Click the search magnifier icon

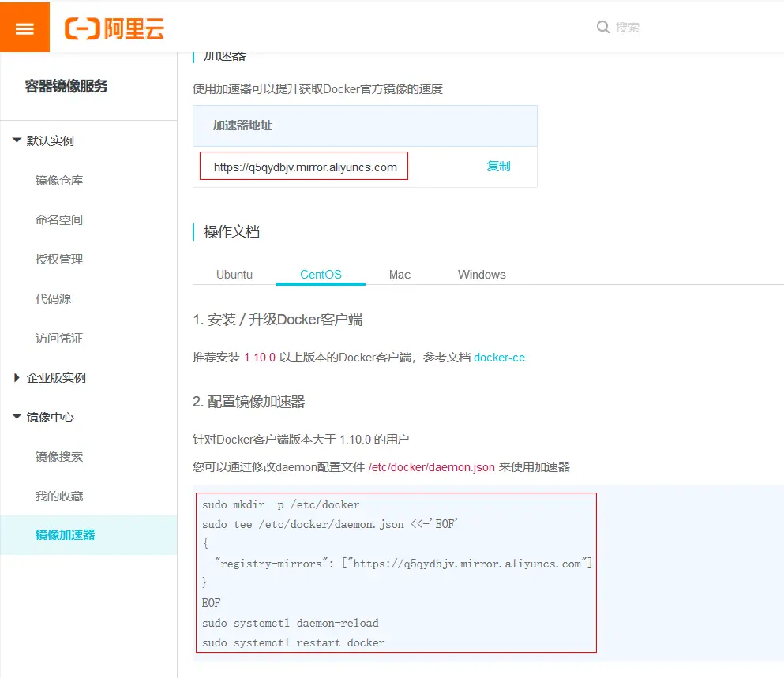603,27
